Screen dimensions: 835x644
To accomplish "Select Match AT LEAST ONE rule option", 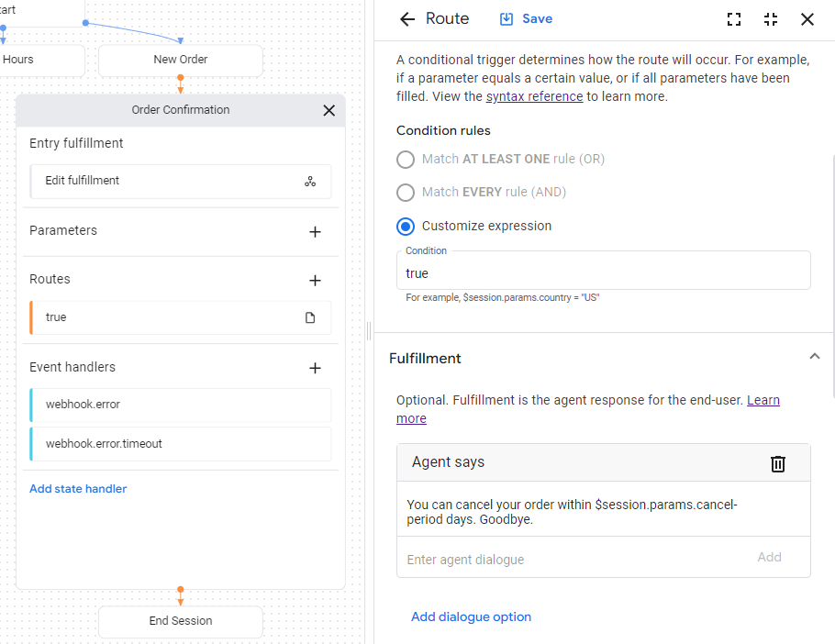I will (x=406, y=160).
